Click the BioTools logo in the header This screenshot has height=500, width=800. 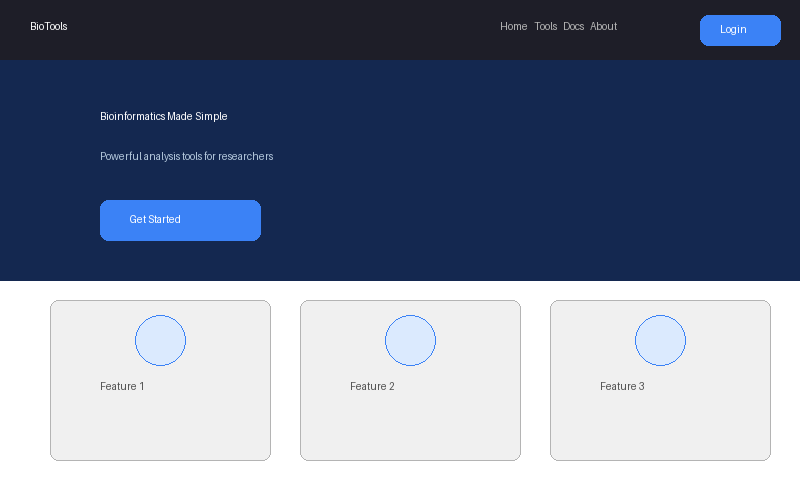[49, 27]
